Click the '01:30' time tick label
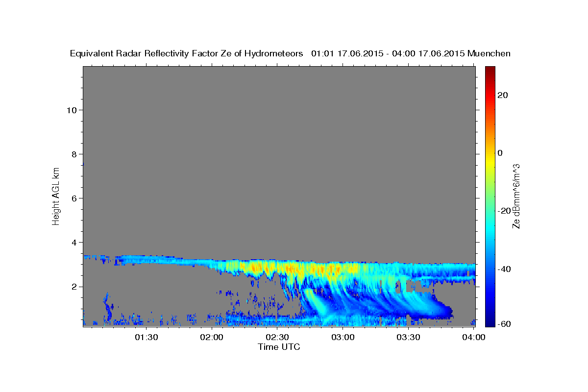Screen dimensions: 588x392 [147, 337]
